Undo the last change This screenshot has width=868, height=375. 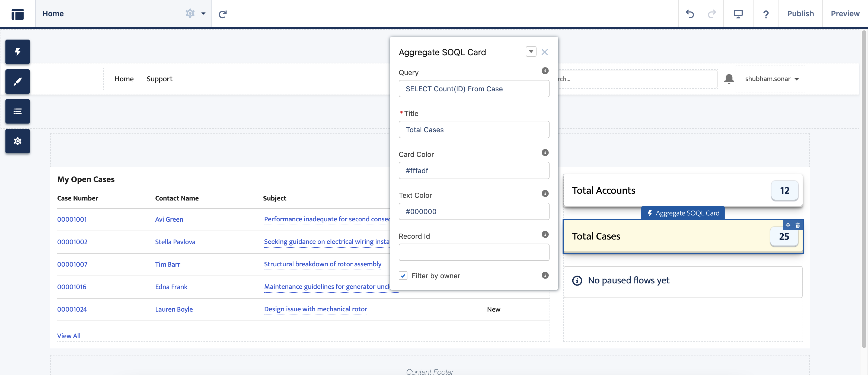point(690,14)
